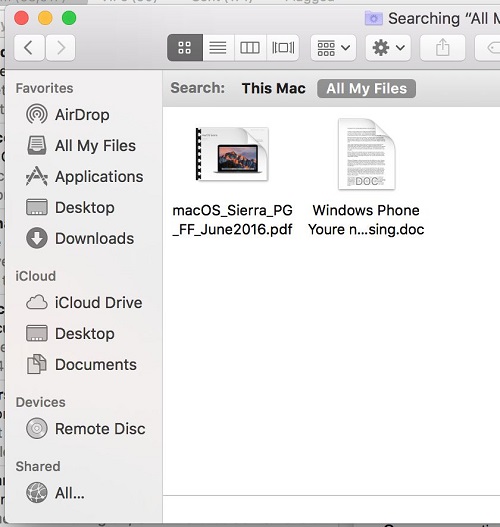This screenshot has width=500, height=527.
Task: Zoom the Finder window with green button
Action: [x=69, y=18]
